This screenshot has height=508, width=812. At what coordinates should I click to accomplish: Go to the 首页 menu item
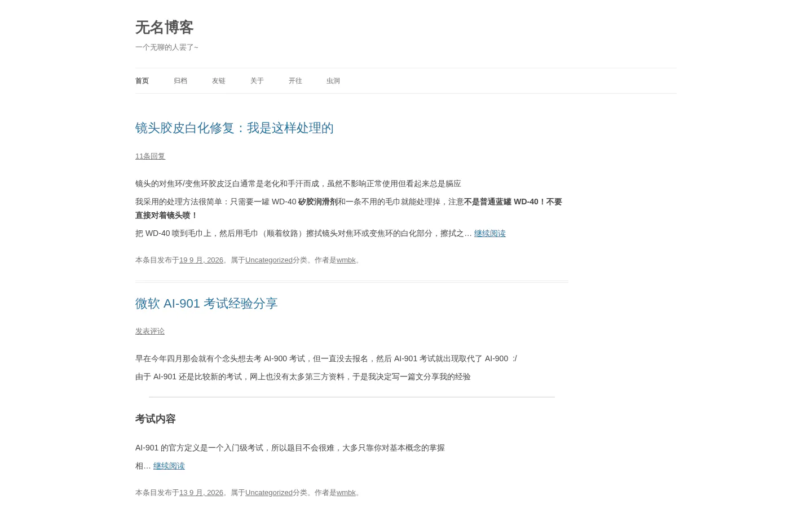pos(142,81)
